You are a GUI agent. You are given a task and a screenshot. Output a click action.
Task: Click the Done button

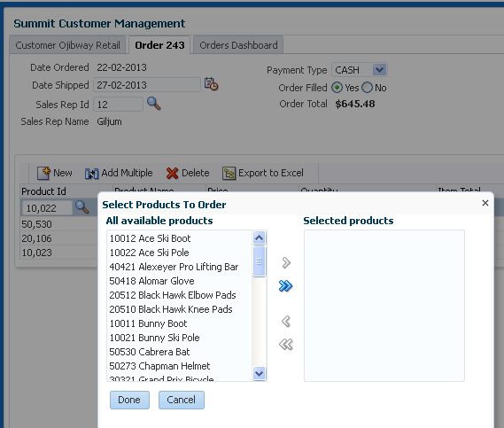coord(129,400)
